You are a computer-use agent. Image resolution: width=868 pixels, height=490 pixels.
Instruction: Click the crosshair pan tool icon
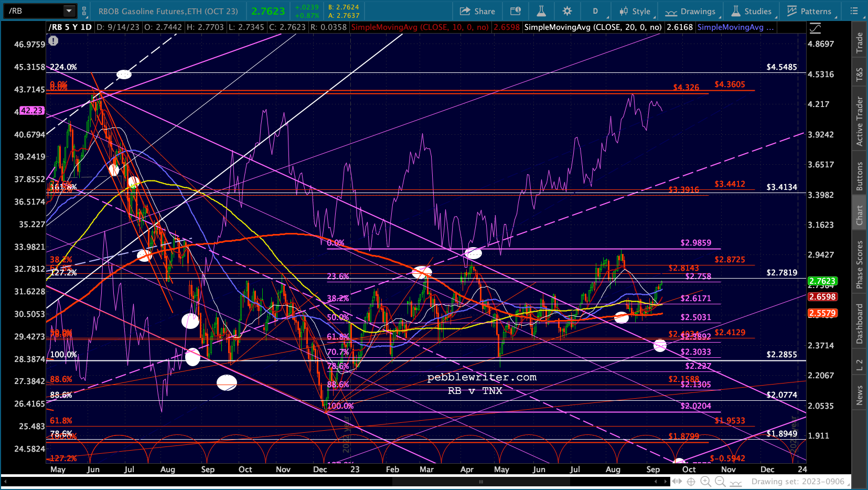(x=691, y=481)
